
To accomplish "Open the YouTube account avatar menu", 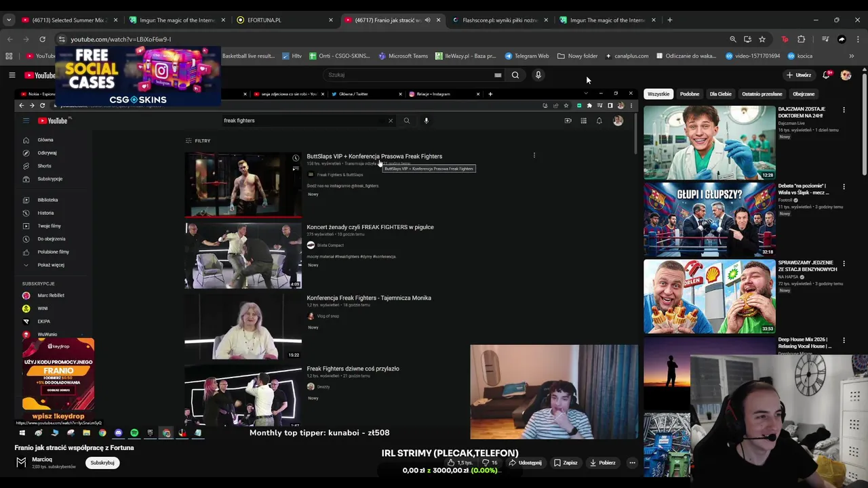I will 846,75.
